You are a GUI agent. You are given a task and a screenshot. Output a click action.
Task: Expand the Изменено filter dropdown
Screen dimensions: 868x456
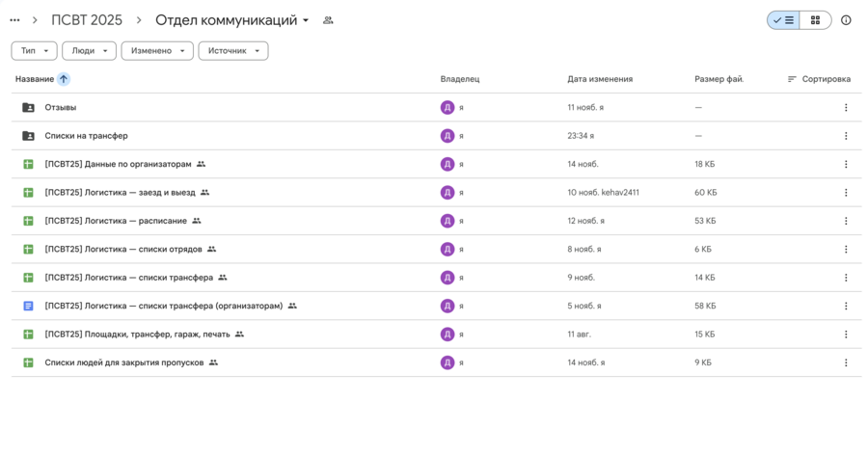(x=157, y=51)
